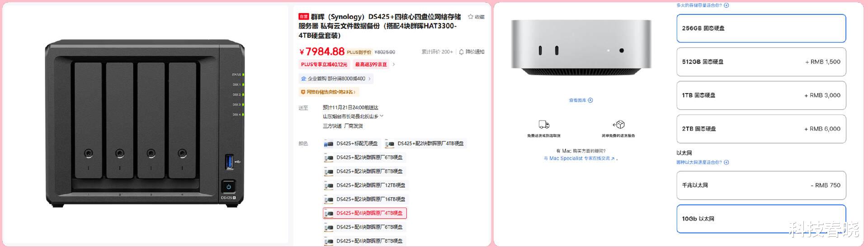
Task: Click the free returns box icon
Action: coord(618,124)
